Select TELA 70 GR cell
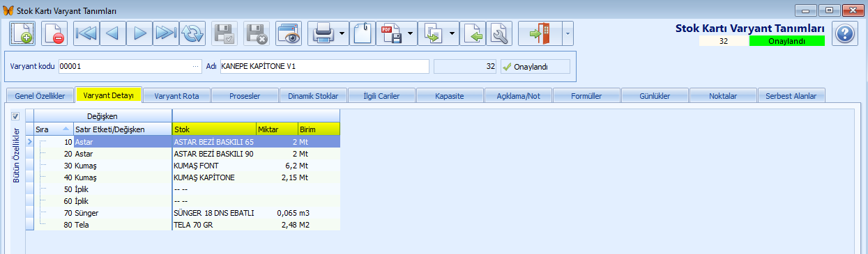 (x=214, y=225)
